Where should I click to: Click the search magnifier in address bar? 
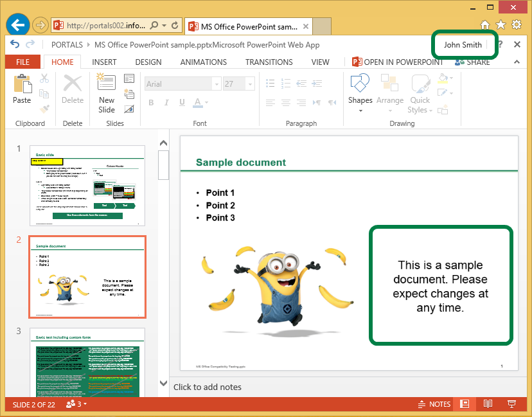pos(154,26)
